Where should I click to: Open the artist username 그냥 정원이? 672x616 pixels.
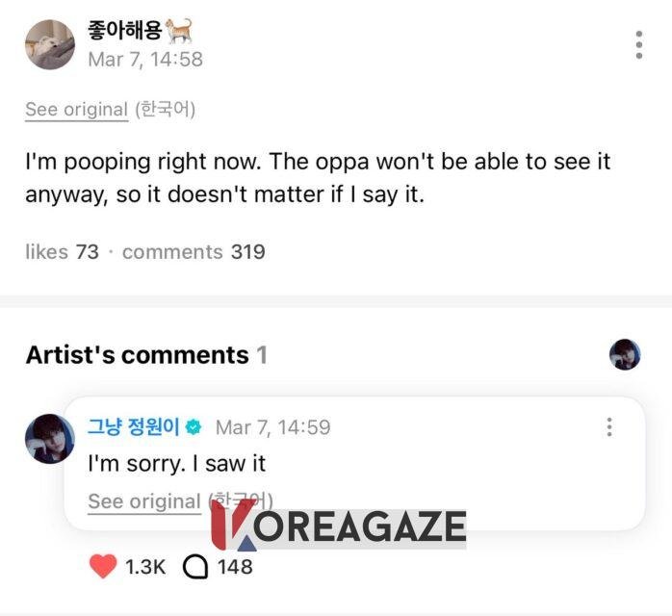click(134, 426)
